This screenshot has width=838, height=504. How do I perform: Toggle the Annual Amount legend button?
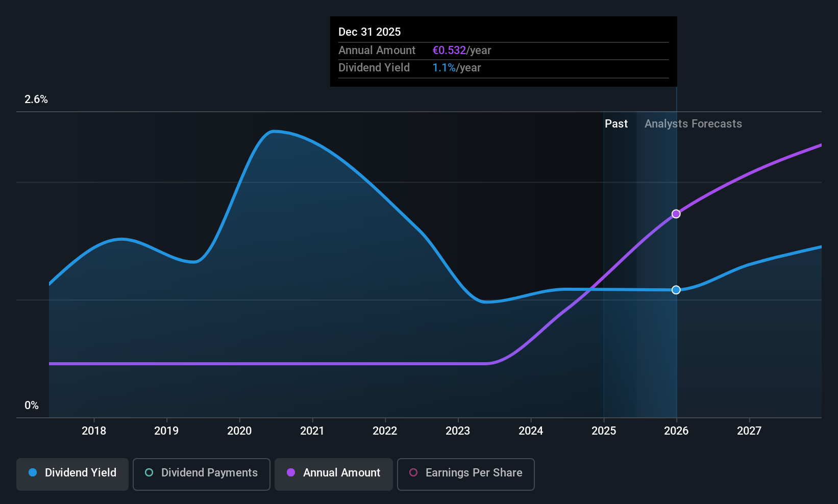(x=334, y=474)
